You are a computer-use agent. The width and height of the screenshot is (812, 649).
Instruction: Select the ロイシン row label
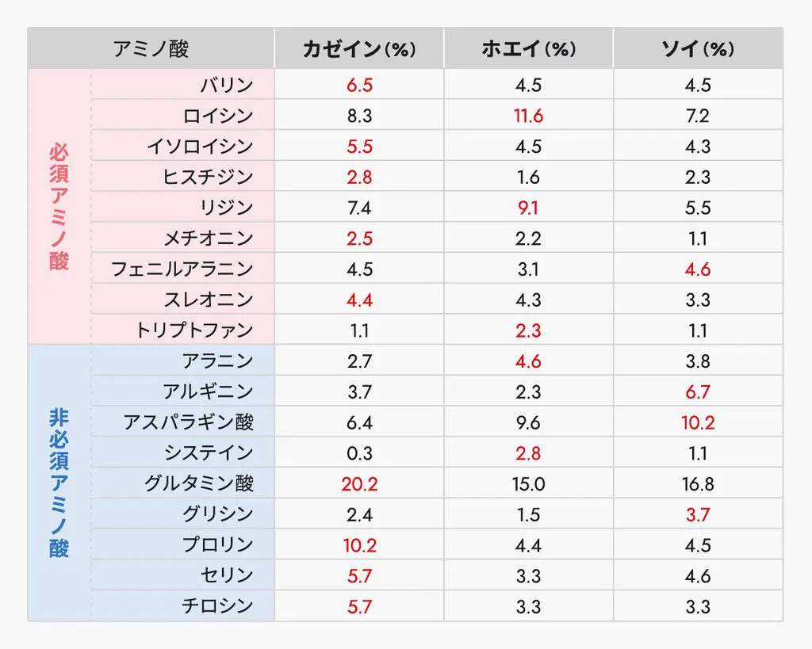point(218,116)
